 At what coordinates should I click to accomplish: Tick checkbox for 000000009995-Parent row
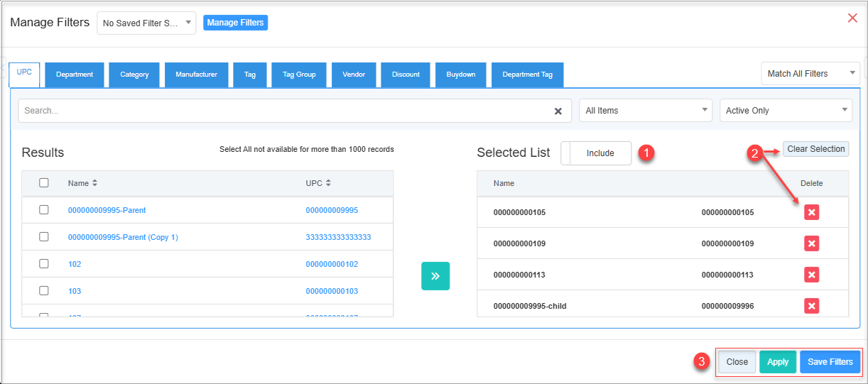(44, 210)
